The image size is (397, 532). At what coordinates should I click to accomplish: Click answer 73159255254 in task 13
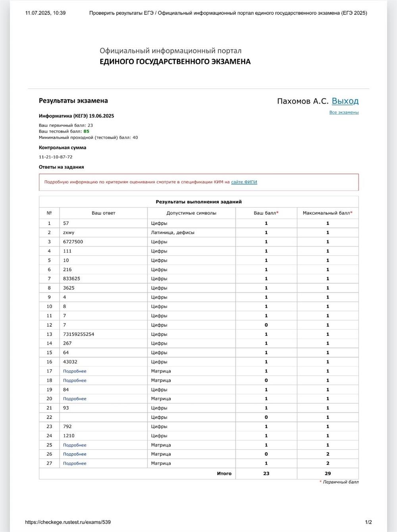pyautogui.click(x=79, y=334)
